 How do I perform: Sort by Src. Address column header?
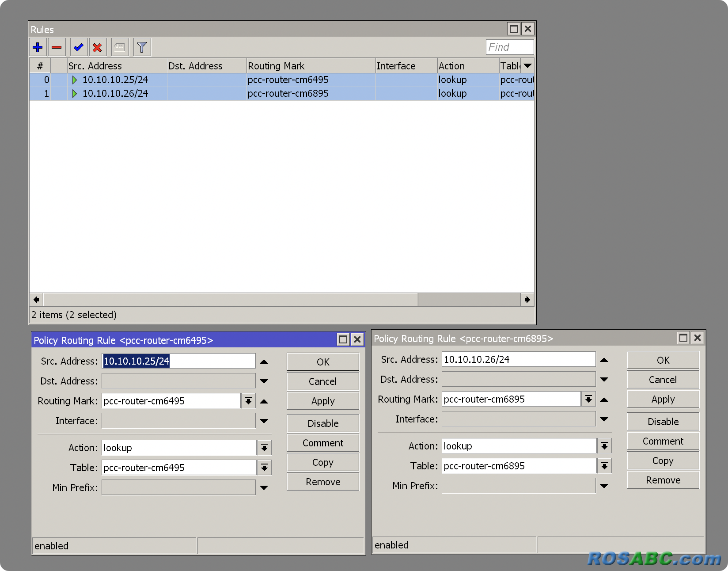coord(117,66)
